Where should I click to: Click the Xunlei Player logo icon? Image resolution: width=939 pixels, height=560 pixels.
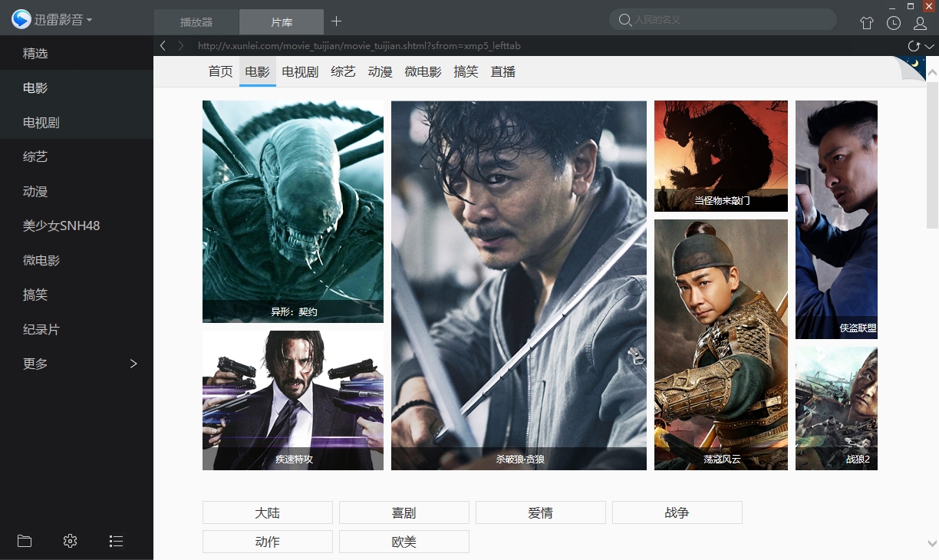[x=21, y=20]
